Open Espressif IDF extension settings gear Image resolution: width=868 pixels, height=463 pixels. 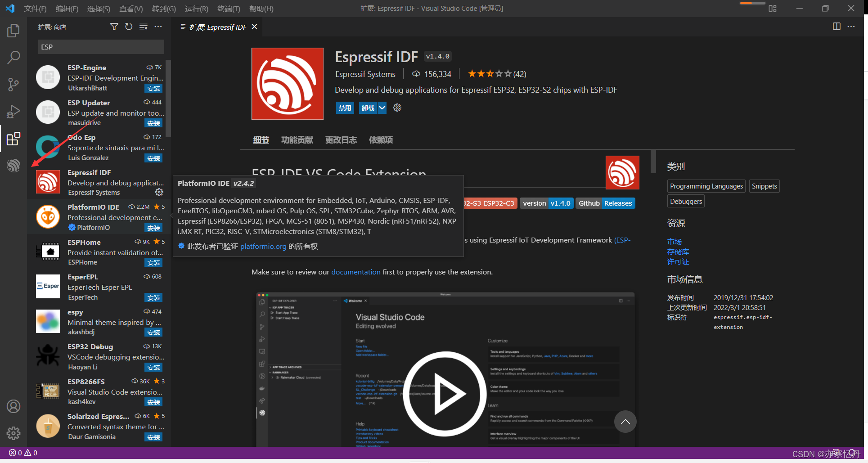point(397,108)
